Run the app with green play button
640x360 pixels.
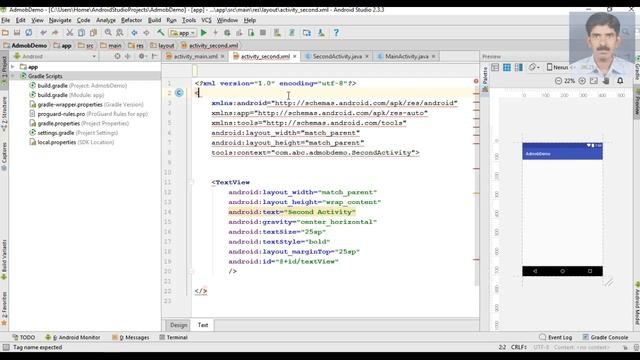click(204, 33)
